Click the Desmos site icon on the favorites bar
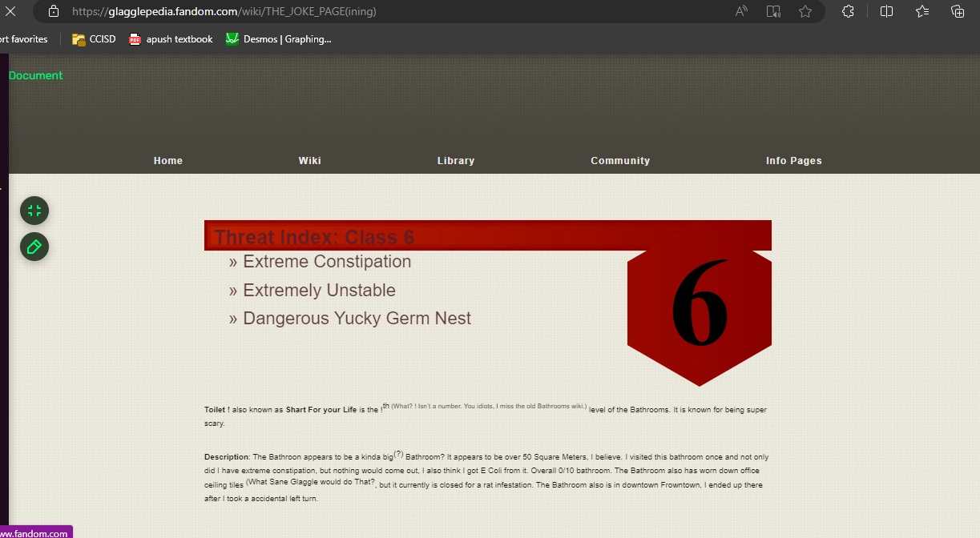This screenshot has width=980, height=538. pos(232,38)
